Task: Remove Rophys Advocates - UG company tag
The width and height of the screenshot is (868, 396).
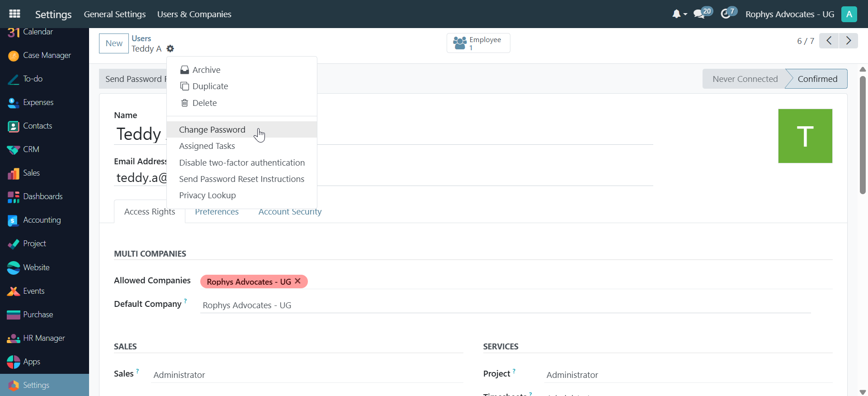Action: (298, 281)
